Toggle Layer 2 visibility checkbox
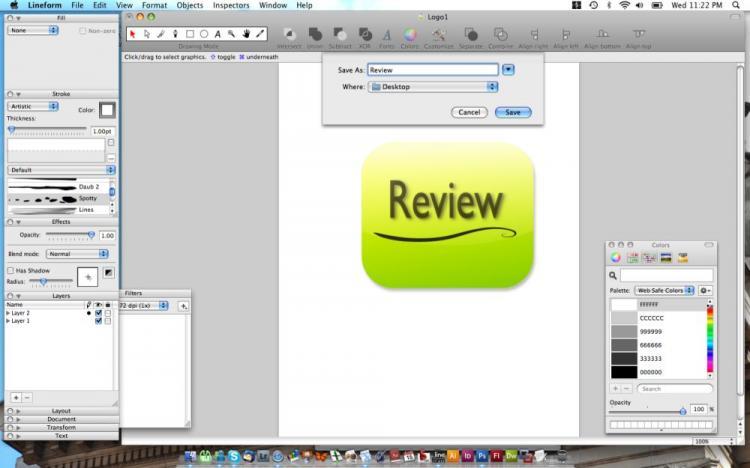Image resolution: width=750 pixels, height=468 pixels. 98,313
